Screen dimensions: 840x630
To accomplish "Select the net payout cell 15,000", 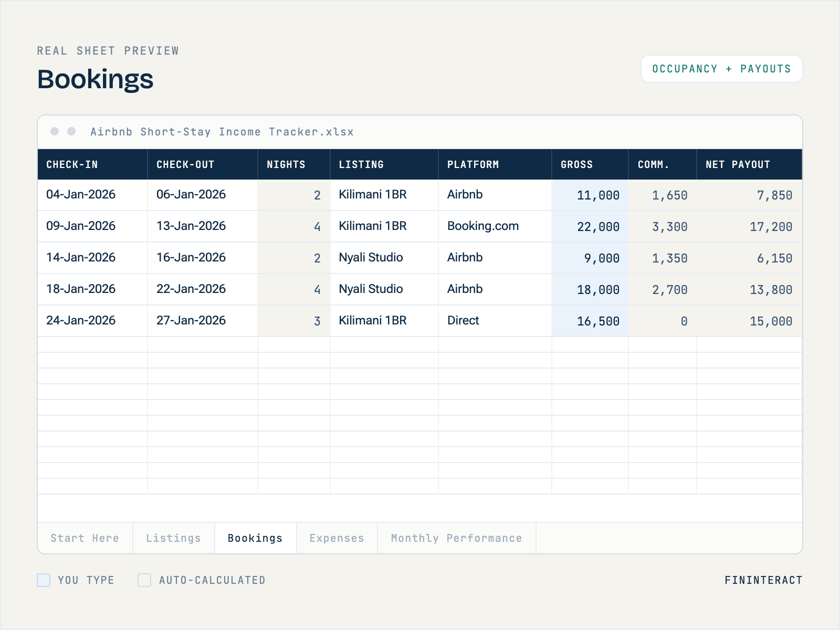I will coord(750,321).
